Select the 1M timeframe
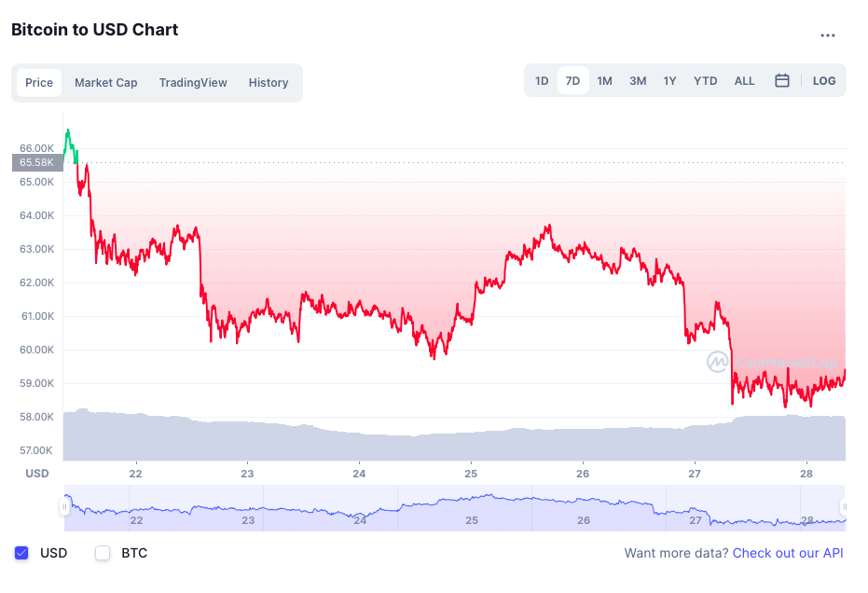This screenshot has height=593, width=868. pyautogui.click(x=604, y=80)
